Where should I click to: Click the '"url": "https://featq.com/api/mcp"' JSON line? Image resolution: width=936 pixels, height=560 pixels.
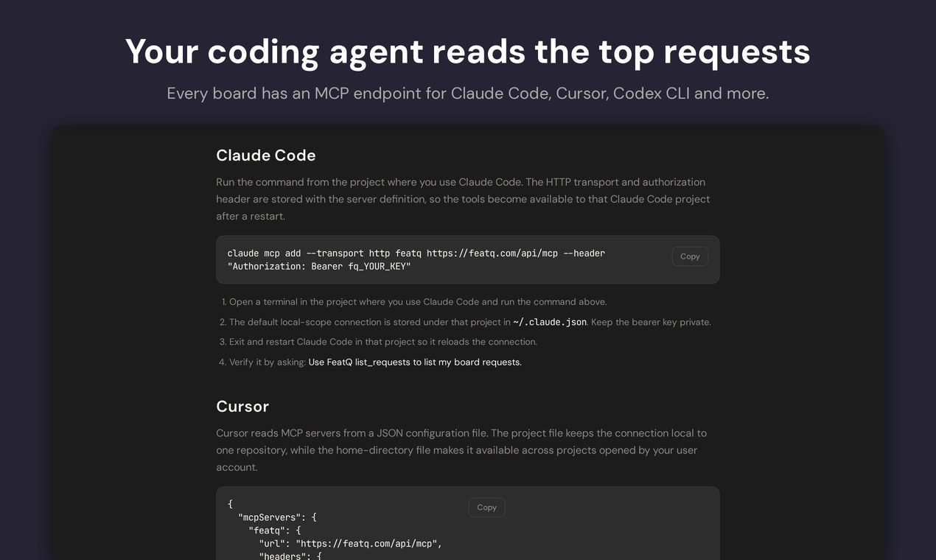click(x=350, y=544)
